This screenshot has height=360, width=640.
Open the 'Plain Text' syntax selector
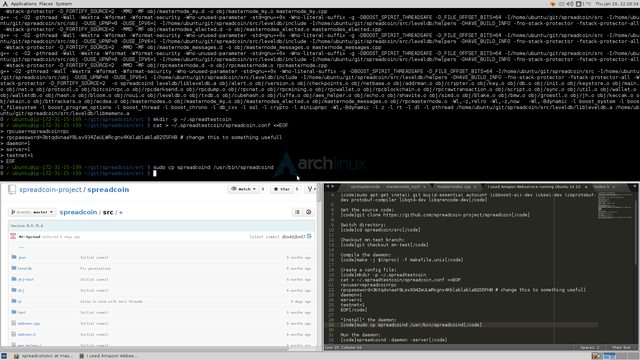[621, 347]
